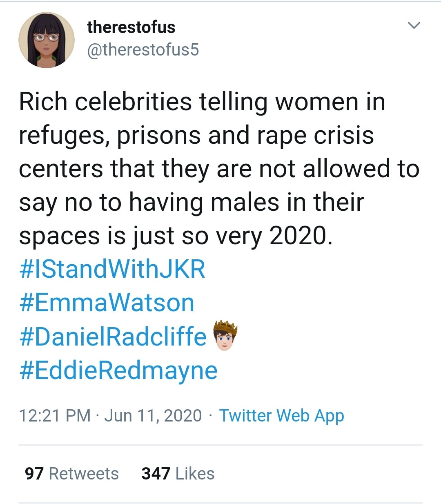Visit the #EddieRedmayne hashtag
This screenshot has height=504, width=441.
click(x=118, y=370)
